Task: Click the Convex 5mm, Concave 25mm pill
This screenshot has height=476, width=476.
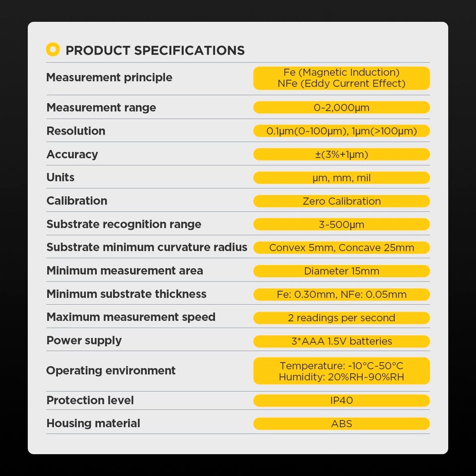Action: coord(342,248)
